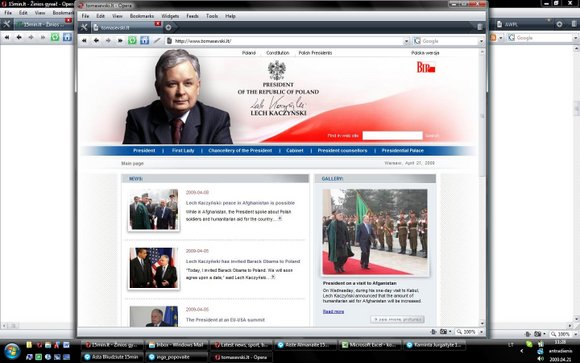580x363 pixels.
Task: Open Help menu
Action: tap(230, 16)
